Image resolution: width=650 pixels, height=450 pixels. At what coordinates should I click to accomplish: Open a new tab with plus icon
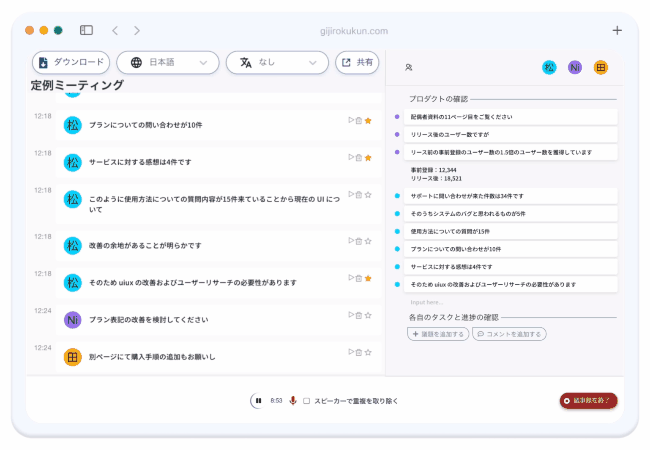(x=617, y=30)
